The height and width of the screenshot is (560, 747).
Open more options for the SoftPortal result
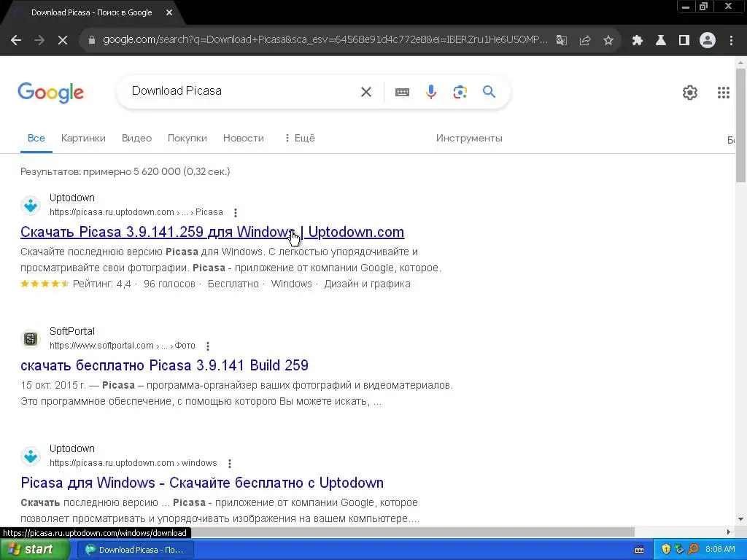(x=208, y=346)
